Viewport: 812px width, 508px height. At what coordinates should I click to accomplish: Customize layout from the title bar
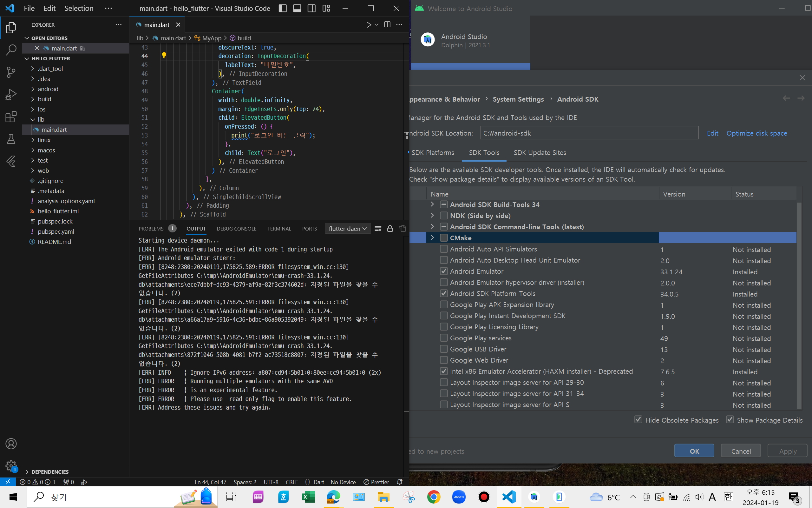tap(326, 8)
